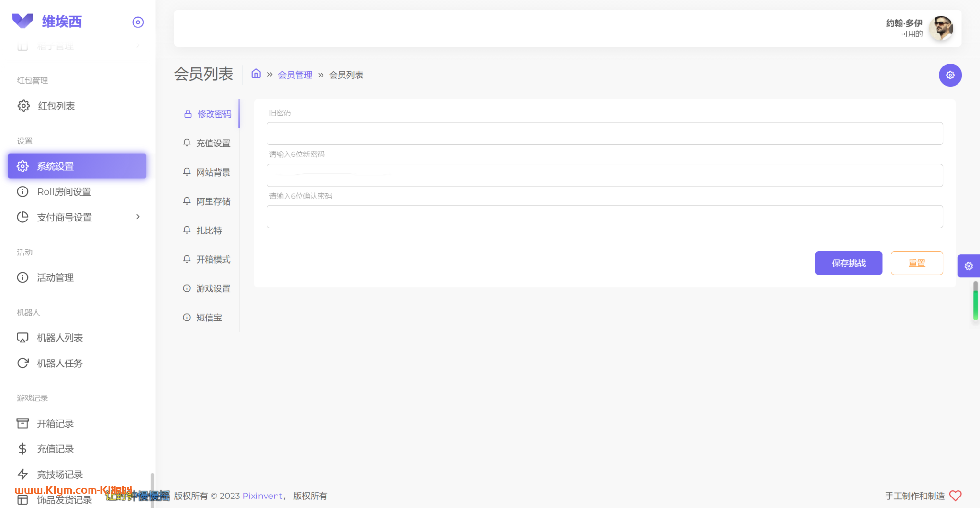This screenshot has height=508, width=980.
Task: Open the Pixinvent footer link
Action: [x=262, y=496]
